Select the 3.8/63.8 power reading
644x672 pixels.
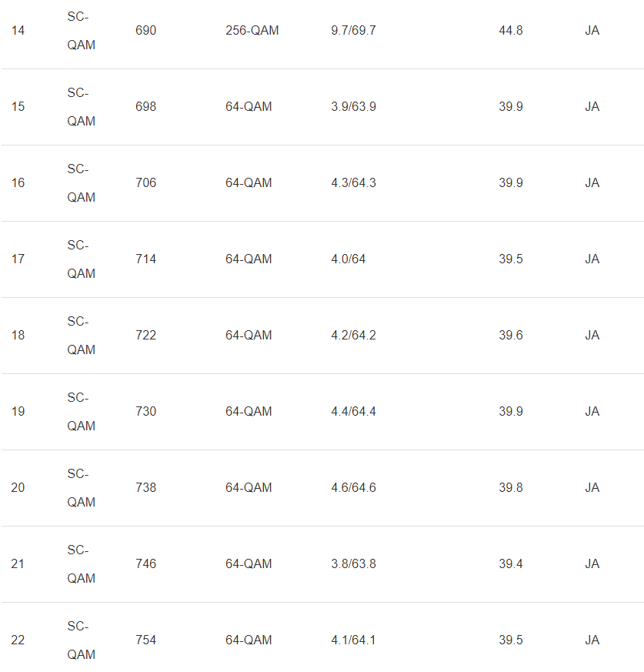coord(353,564)
